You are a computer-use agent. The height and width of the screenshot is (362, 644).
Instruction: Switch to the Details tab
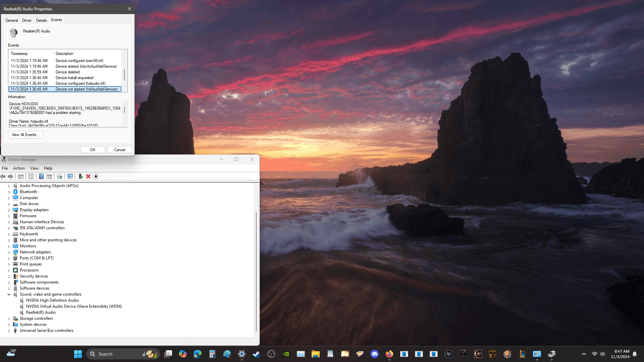click(41, 20)
